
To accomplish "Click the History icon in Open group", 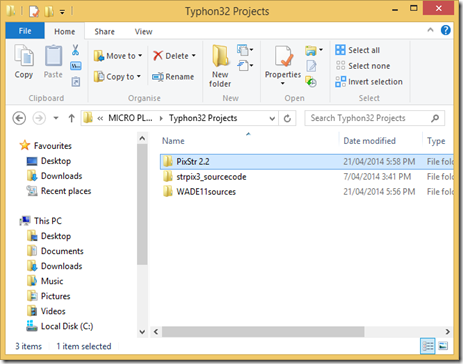I will pos(311,81).
